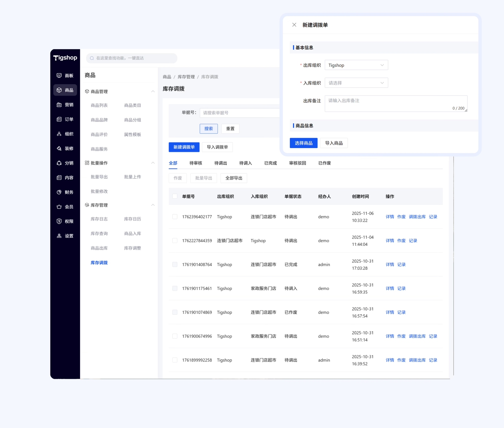Click the 财务 finance sidebar icon
504x428 pixels.
coord(59,192)
